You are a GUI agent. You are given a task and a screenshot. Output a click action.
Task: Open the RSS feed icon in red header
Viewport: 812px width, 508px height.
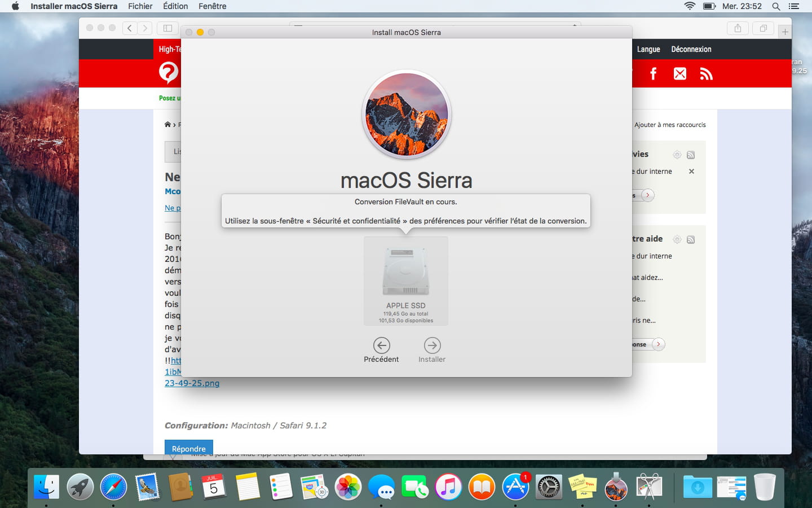tap(706, 73)
